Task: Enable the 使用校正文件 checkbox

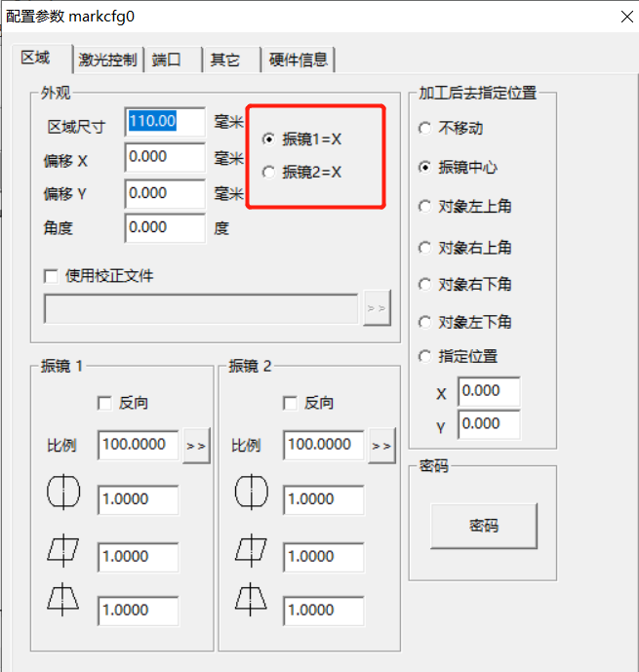Action: tap(52, 276)
